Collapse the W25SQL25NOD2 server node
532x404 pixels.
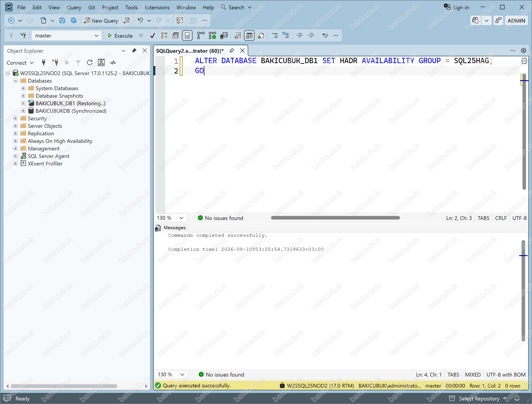pyautogui.click(x=8, y=73)
